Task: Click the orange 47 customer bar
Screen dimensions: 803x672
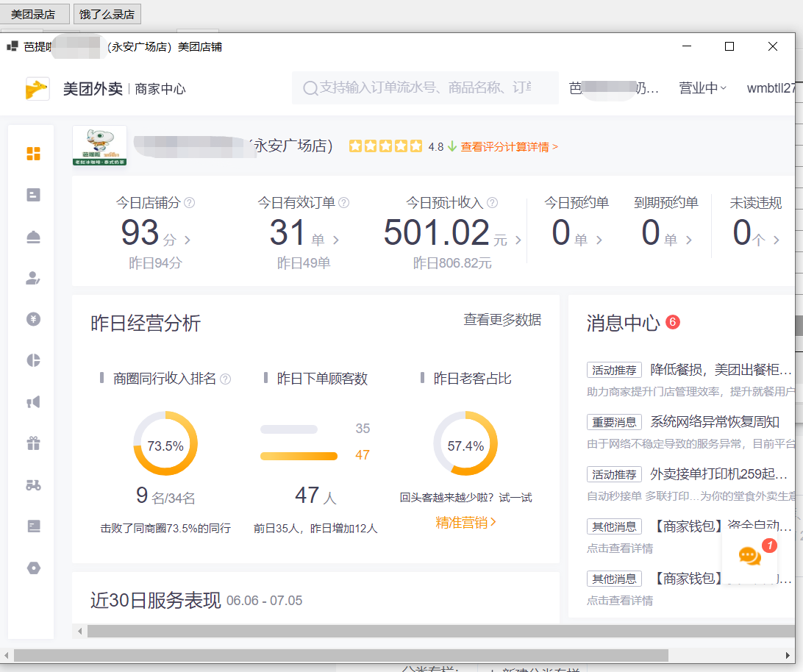Action: [299, 456]
